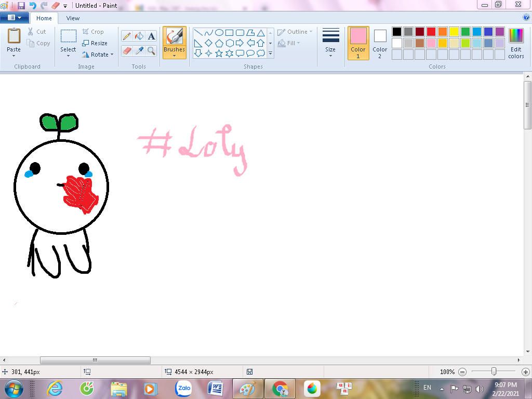
Task: Choose the Six-point star shape
Action: coord(229,54)
